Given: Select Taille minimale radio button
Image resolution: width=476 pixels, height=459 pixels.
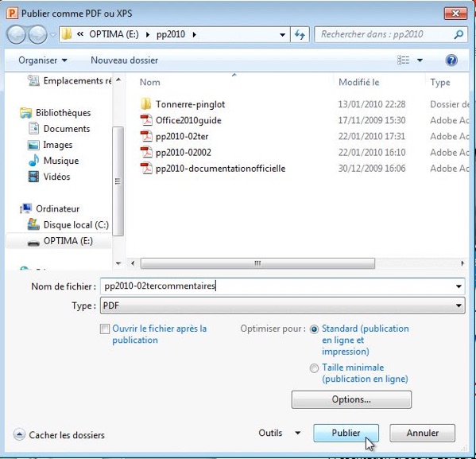Looking at the screenshot, I should (314, 368).
